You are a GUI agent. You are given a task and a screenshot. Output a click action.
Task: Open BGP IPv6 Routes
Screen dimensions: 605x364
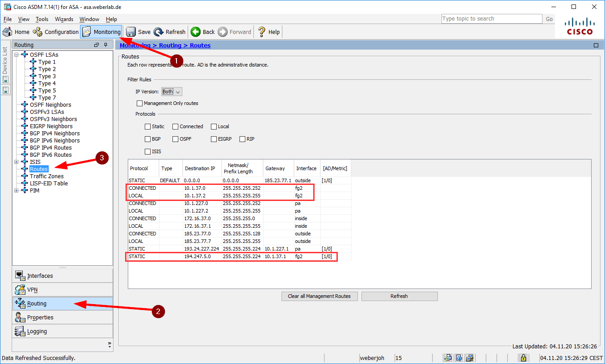point(50,155)
